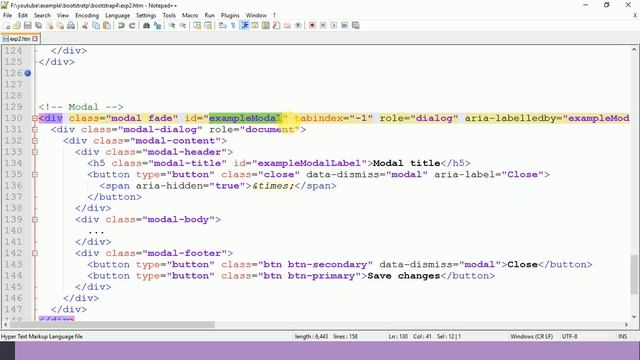Image resolution: width=640 pixels, height=360 pixels.
Task: Close the exp2.htm tab with its X
Action: [x=35, y=39]
